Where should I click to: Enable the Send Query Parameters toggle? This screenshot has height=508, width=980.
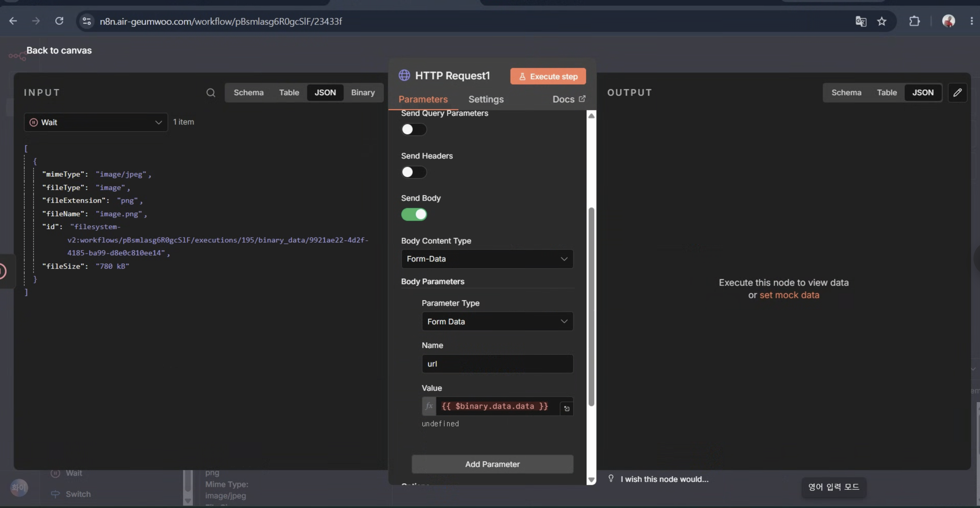(413, 129)
